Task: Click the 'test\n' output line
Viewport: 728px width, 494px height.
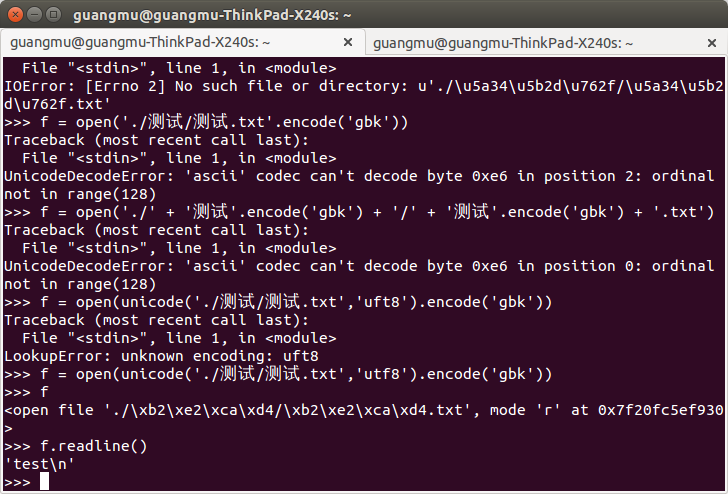Action: pos(39,464)
